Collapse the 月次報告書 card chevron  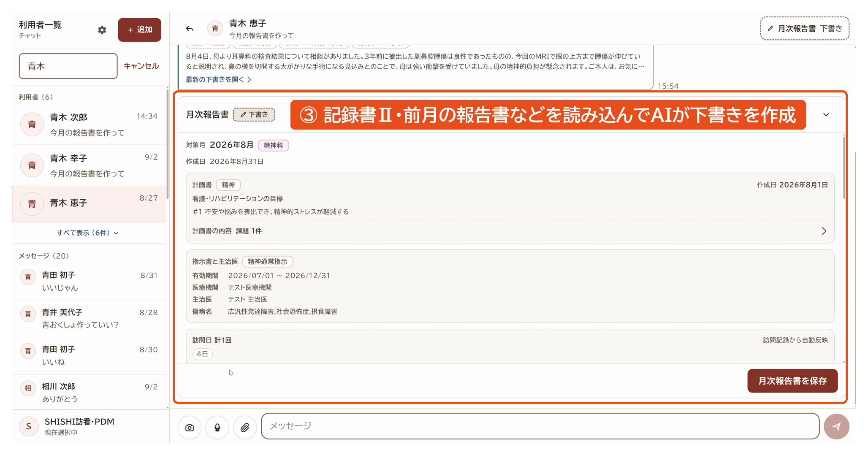click(826, 115)
